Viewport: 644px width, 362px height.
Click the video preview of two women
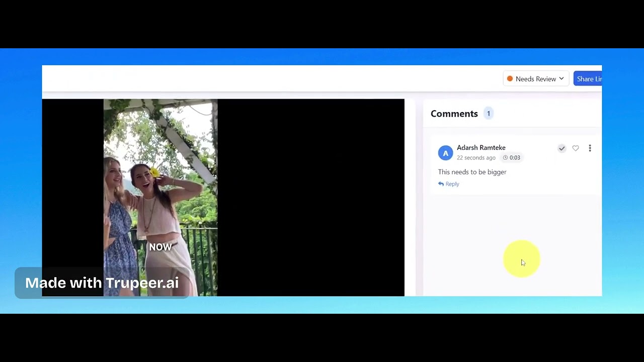(x=160, y=198)
